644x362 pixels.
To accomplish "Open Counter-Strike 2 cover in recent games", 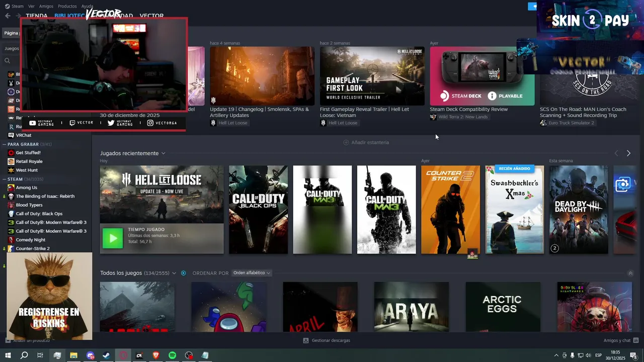I will coord(450,210).
